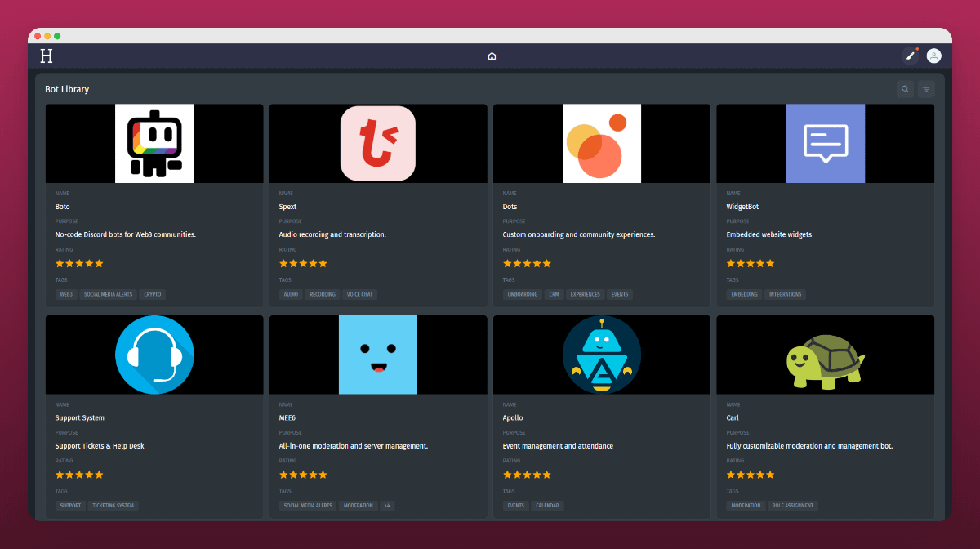Select the VOICE CHAT tag on Spext

tap(359, 294)
